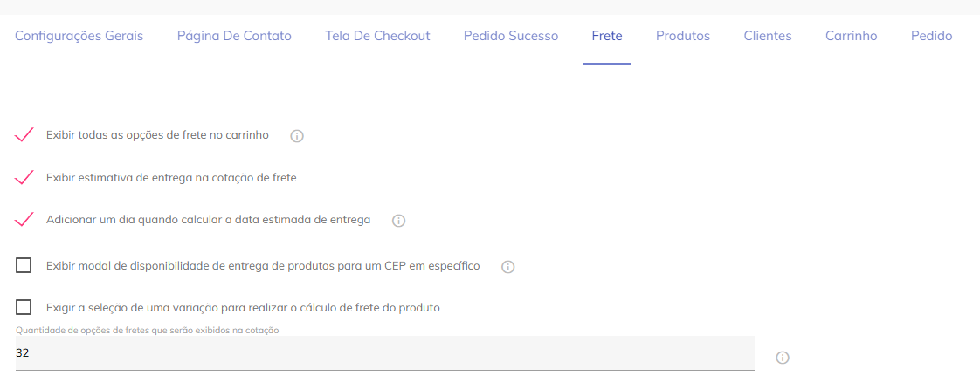
Task: Open the Configurações Gerais tab
Action: [79, 36]
